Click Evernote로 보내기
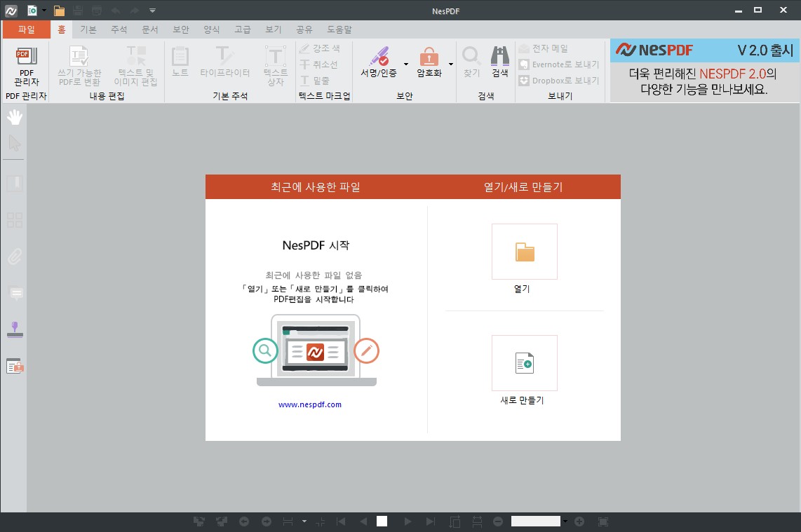The width and height of the screenshot is (801, 532). [559, 64]
